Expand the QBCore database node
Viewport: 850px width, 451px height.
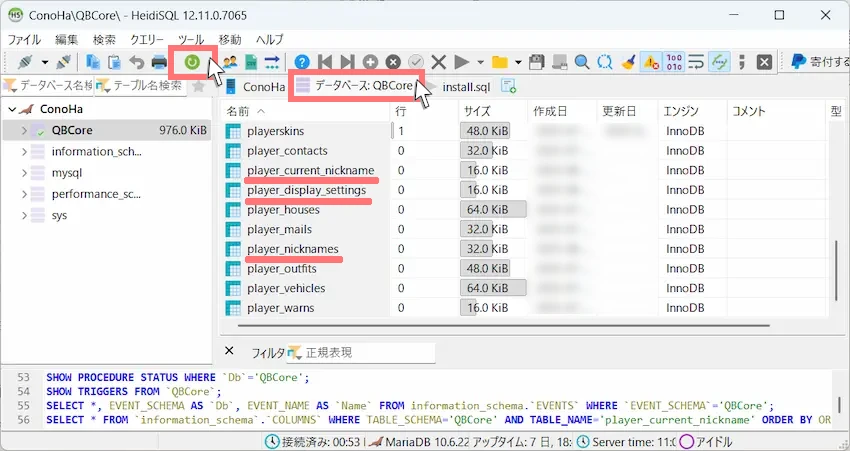(24, 130)
